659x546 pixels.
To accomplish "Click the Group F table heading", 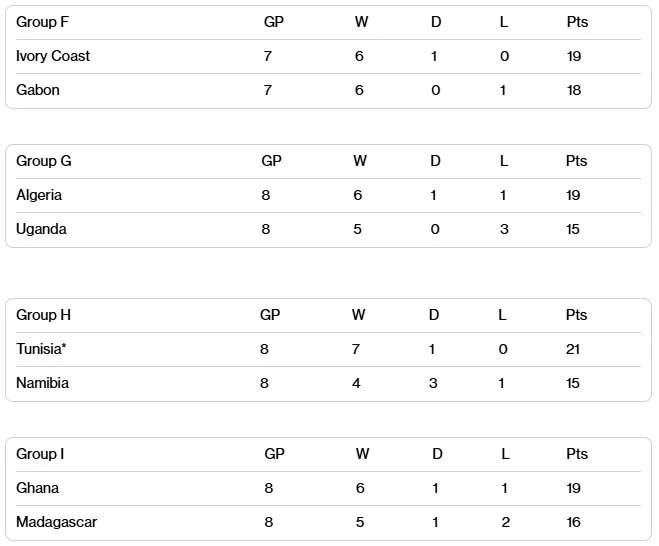I will tap(43, 22).
